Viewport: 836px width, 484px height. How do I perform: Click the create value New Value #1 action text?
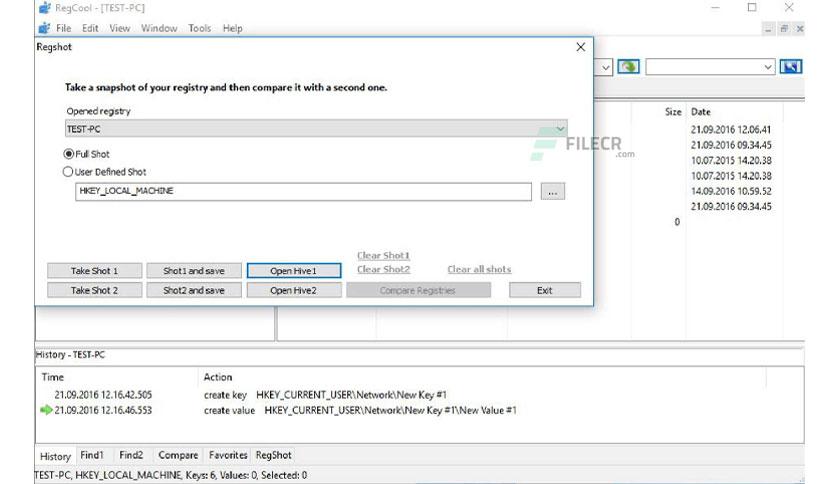coord(360,410)
